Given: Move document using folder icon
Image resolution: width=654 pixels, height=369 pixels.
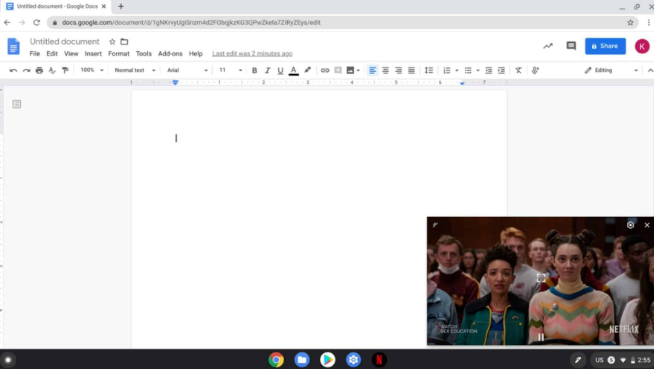Looking at the screenshot, I should tap(124, 42).
